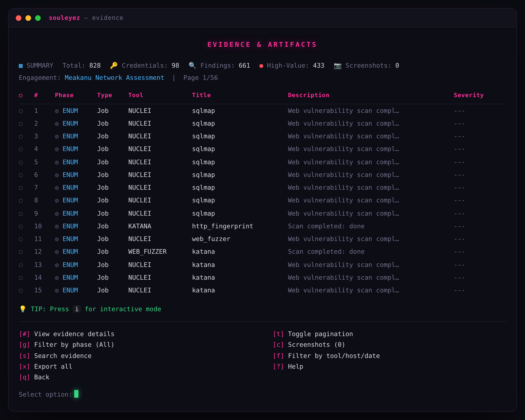Choose Search evidence option
The image size is (525, 420).
pyautogui.click(x=55, y=356)
